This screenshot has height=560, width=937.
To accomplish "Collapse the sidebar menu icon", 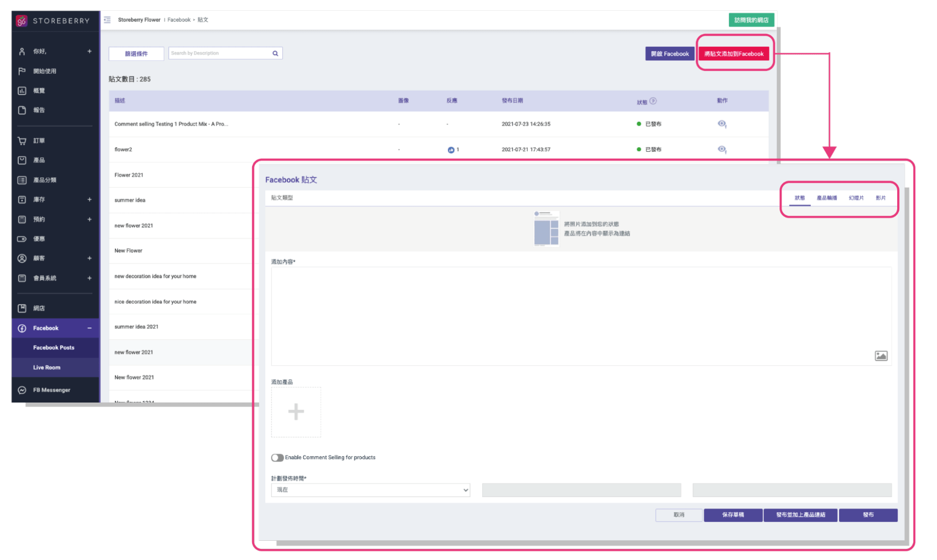I will [107, 20].
